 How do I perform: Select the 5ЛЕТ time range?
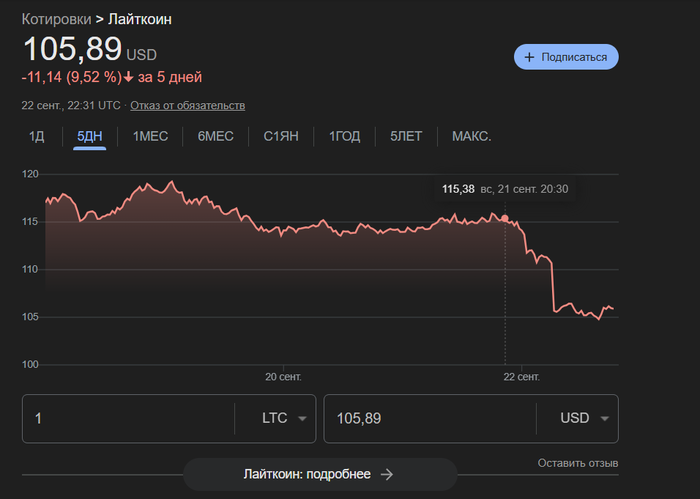point(406,136)
